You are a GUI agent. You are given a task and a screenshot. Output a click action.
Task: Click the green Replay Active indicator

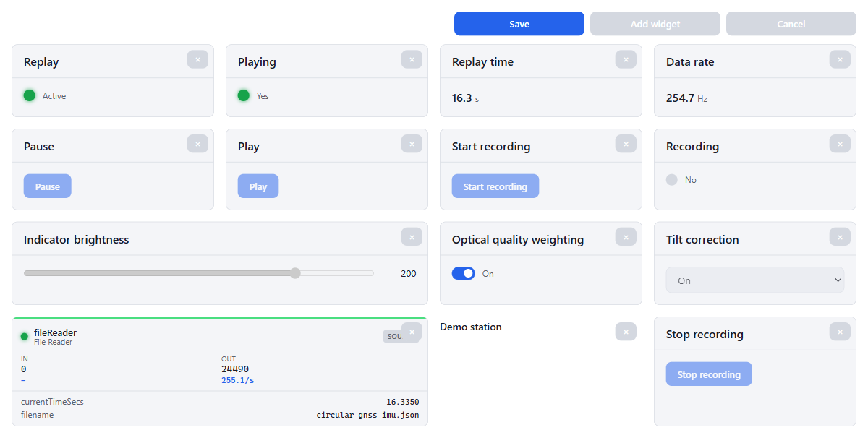tap(30, 95)
